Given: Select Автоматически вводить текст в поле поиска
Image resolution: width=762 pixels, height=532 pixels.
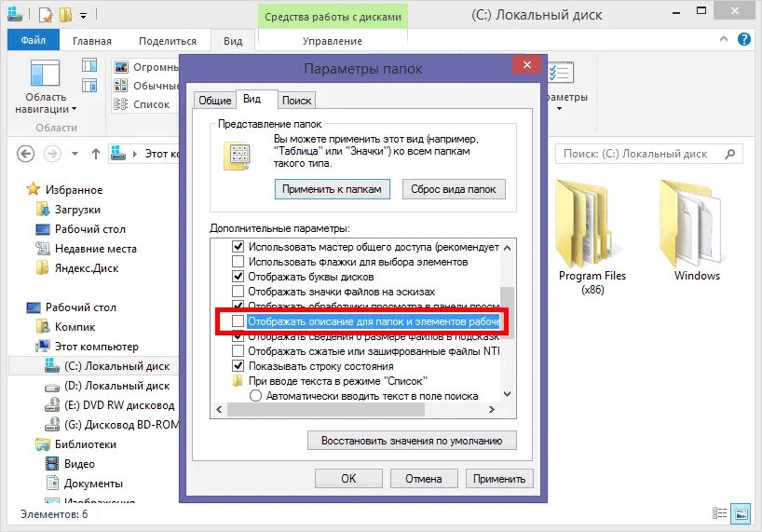Looking at the screenshot, I should coord(255,396).
